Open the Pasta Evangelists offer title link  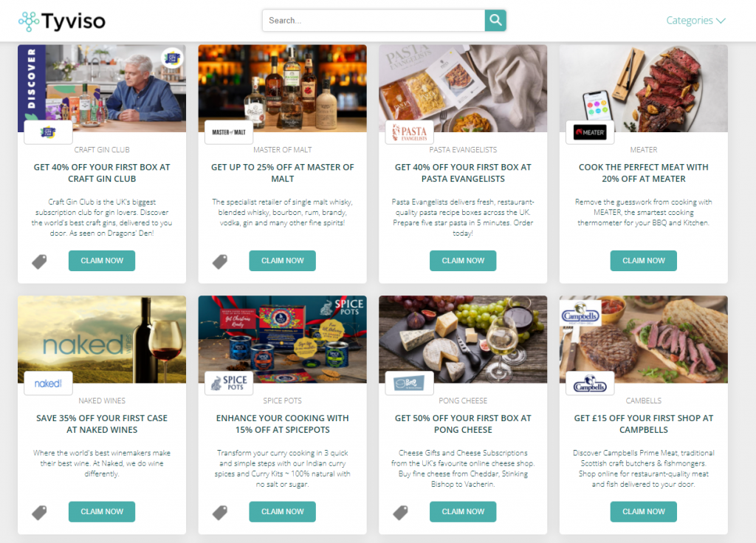click(463, 173)
